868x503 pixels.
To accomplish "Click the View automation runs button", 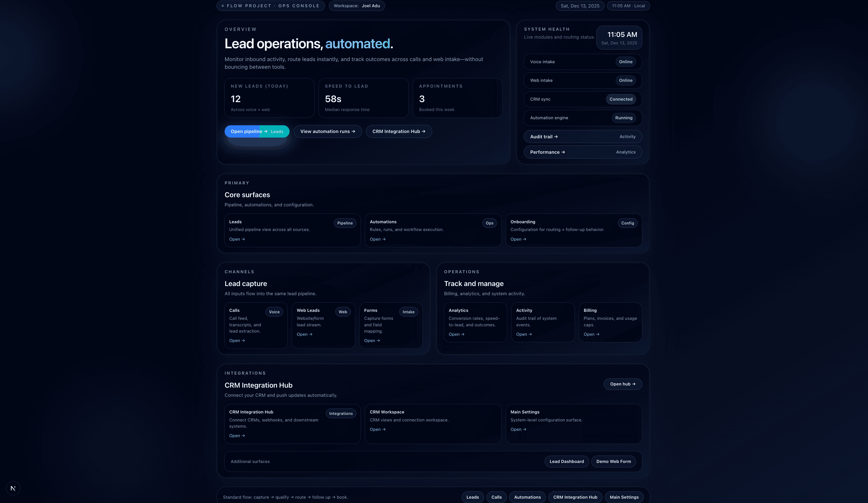I will pyautogui.click(x=327, y=131).
